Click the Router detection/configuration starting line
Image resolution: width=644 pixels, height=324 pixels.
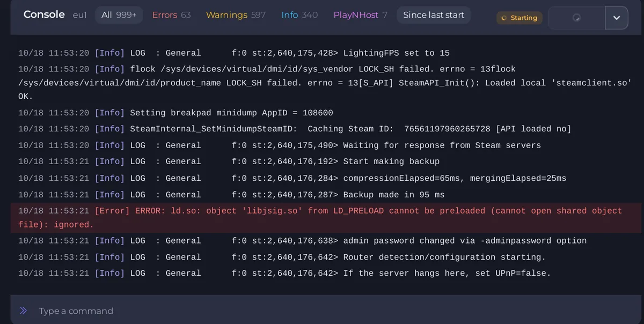[282, 257]
